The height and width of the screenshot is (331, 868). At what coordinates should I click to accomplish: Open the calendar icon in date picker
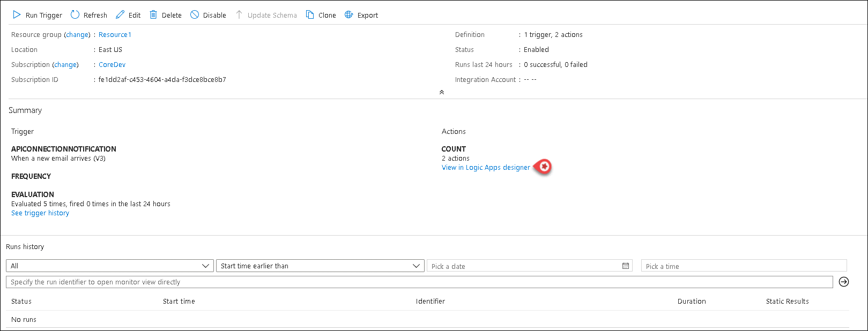(x=625, y=266)
